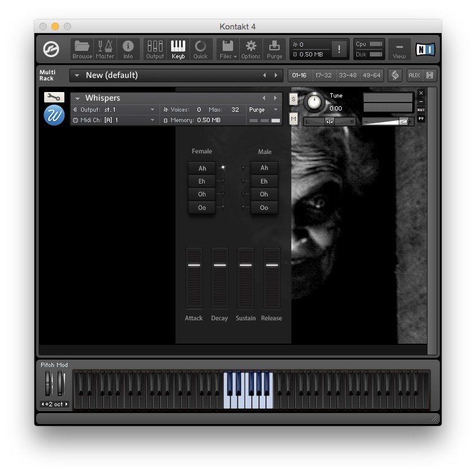The width and height of the screenshot is (476, 475).
Task: Click the window resize grip
Action: pos(434,418)
